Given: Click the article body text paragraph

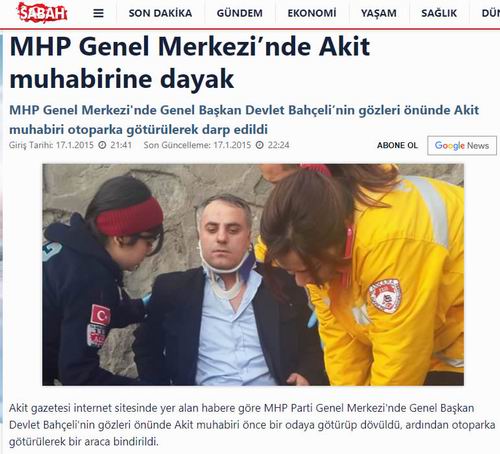Looking at the screenshot, I should [252, 425].
